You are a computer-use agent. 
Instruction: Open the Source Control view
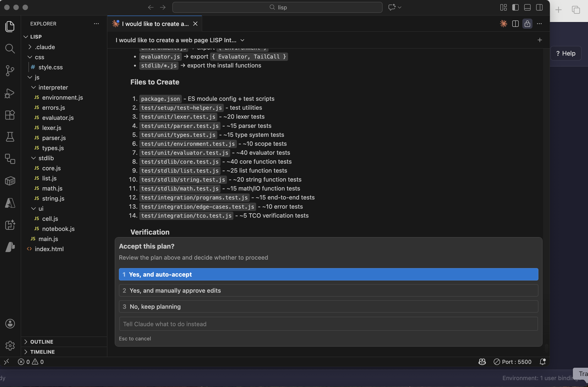click(x=10, y=71)
